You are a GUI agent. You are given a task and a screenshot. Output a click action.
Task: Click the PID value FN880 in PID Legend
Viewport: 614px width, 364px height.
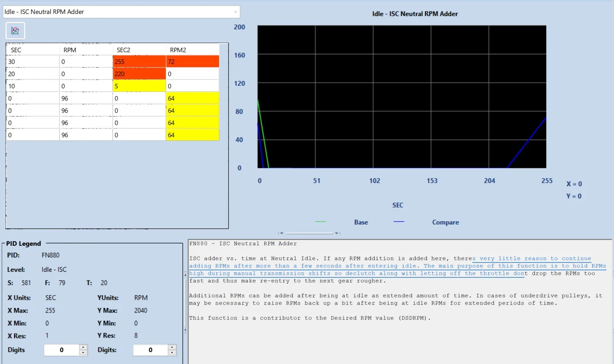(51, 255)
